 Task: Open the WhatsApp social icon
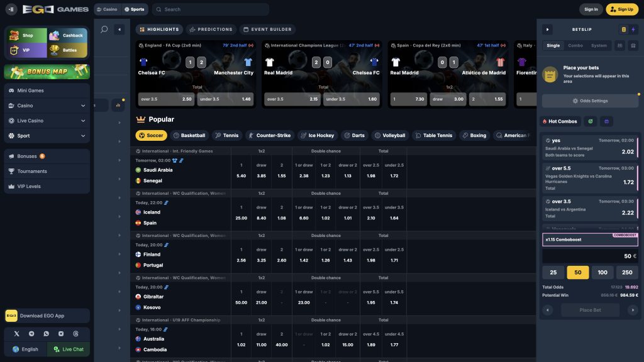click(46, 334)
